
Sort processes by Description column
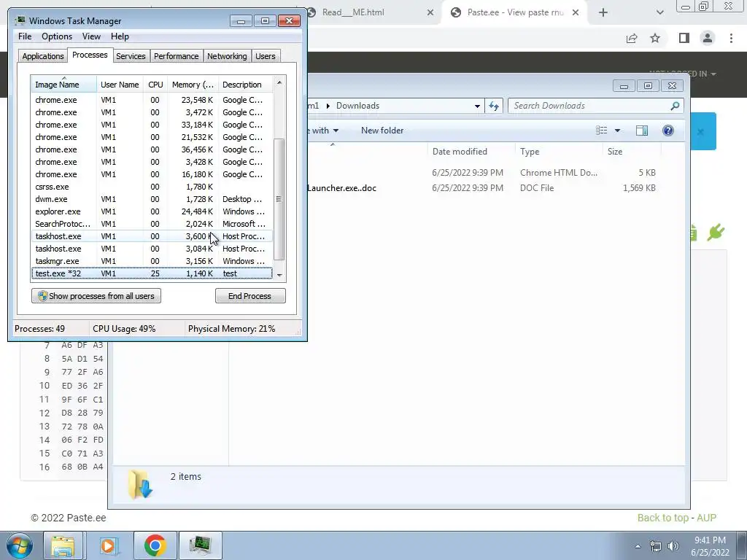click(245, 85)
